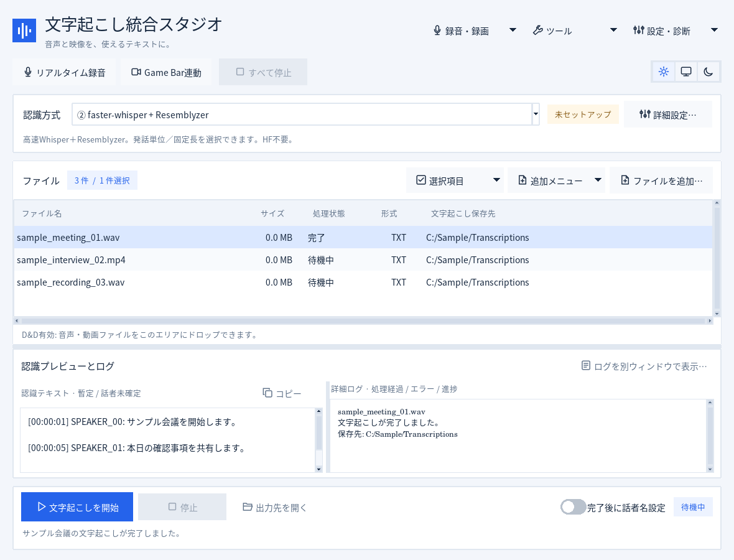Screen dimensions: 734x560
Task: Toggle 完了後に話者名設定 switch
Action: [x=573, y=507]
